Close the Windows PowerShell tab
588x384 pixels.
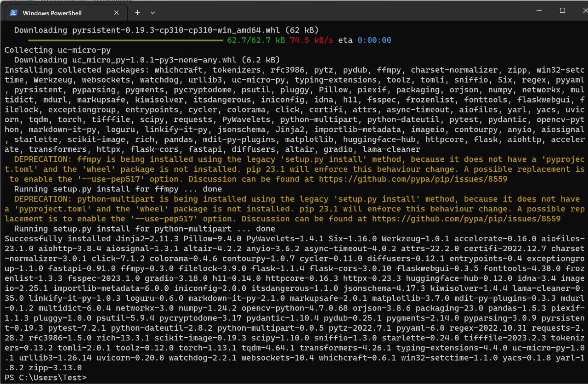[117, 13]
